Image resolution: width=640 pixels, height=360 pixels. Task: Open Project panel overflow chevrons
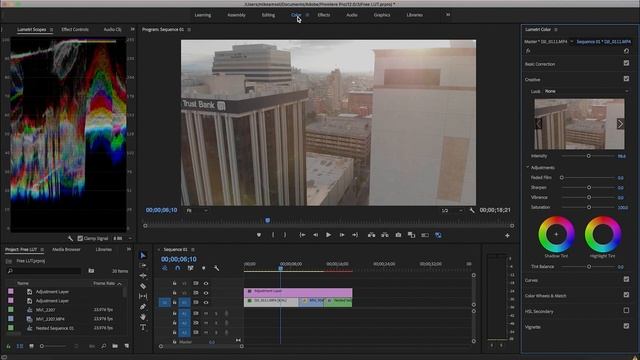click(129, 249)
